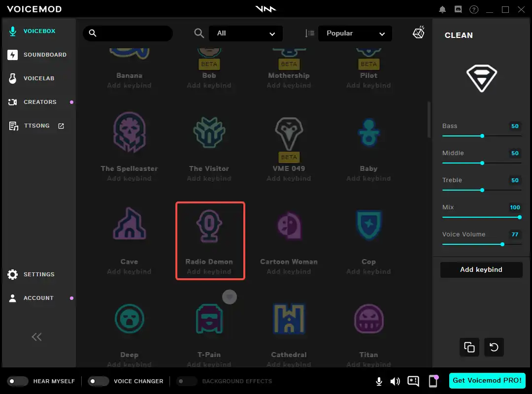
Task: Adjust the Treble slider
Action: pos(482,190)
